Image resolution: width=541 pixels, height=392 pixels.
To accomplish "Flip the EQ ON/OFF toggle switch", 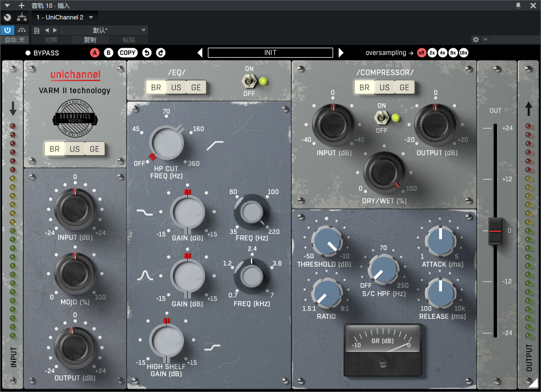I will [x=248, y=82].
